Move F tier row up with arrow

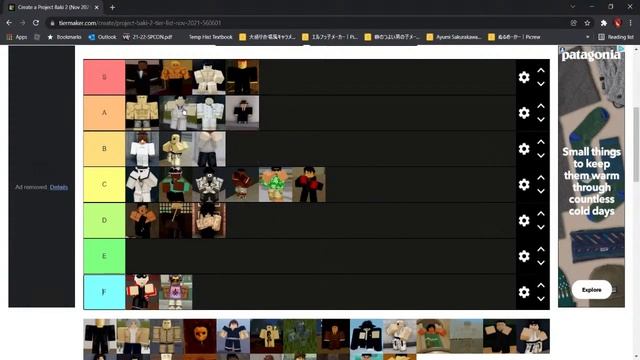coord(541,285)
